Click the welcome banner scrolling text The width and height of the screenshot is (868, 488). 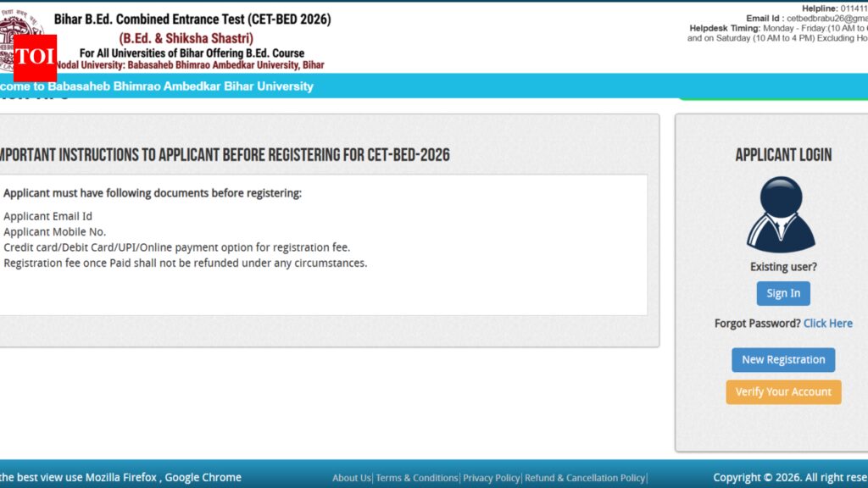pyautogui.click(x=157, y=86)
